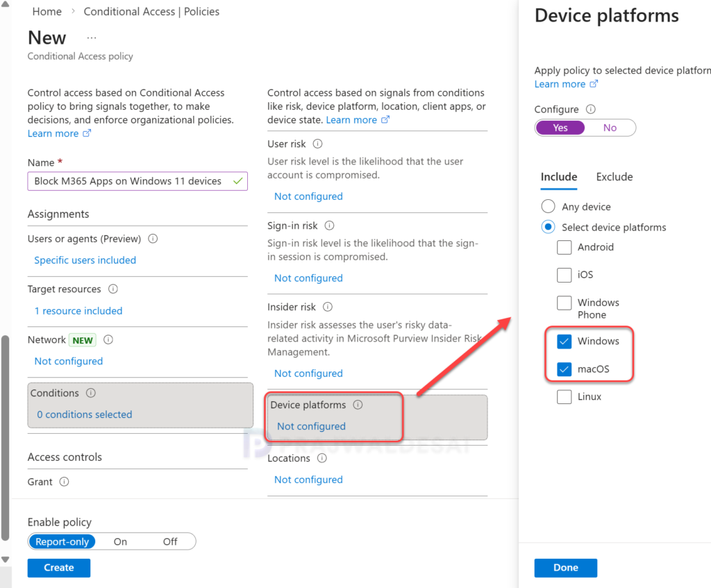
Task: Open Sign-in risk Not configured link
Action: pos(308,278)
